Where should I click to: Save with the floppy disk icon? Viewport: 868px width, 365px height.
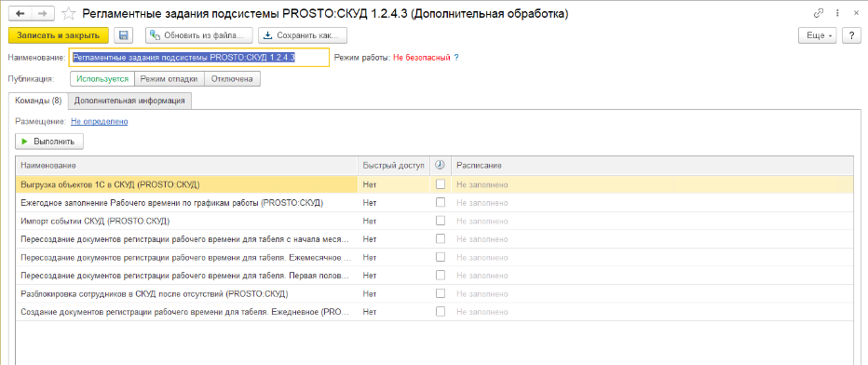(x=124, y=35)
